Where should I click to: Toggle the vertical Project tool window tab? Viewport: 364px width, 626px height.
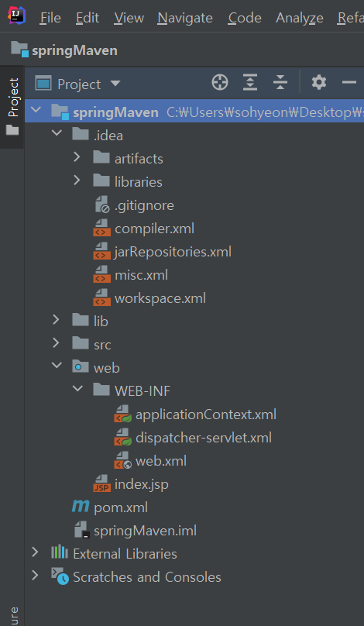pos(12,107)
